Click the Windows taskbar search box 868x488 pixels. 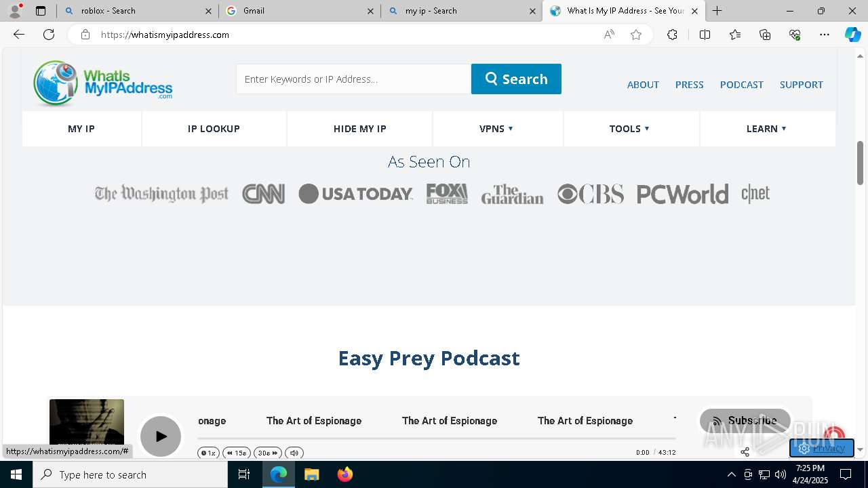click(x=130, y=474)
